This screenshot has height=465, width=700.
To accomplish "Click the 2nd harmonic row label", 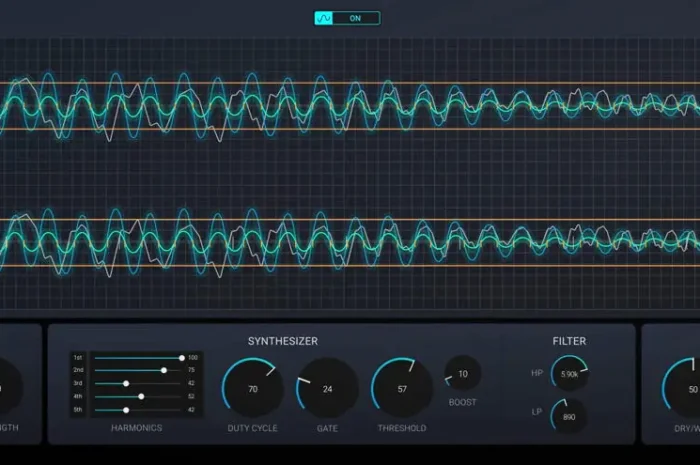I will 78,370.
